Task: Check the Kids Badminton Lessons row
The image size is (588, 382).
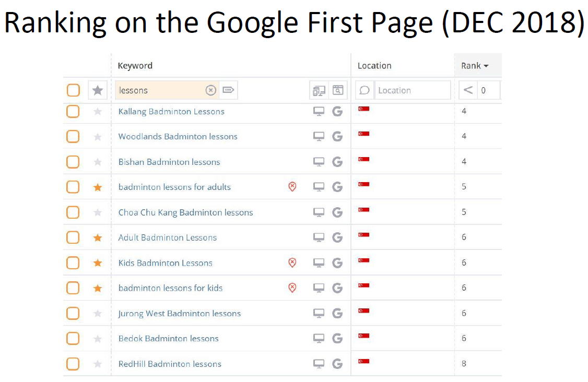Action: tap(73, 263)
